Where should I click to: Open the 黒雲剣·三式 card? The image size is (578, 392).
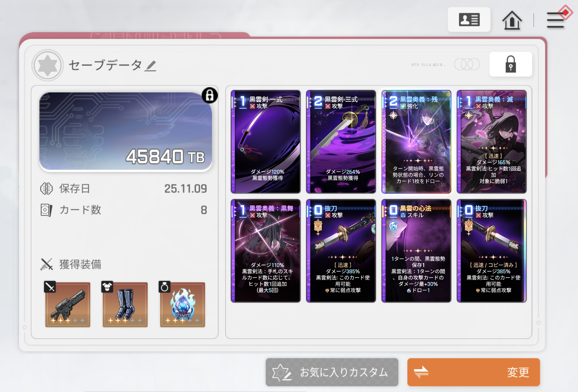click(341, 142)
